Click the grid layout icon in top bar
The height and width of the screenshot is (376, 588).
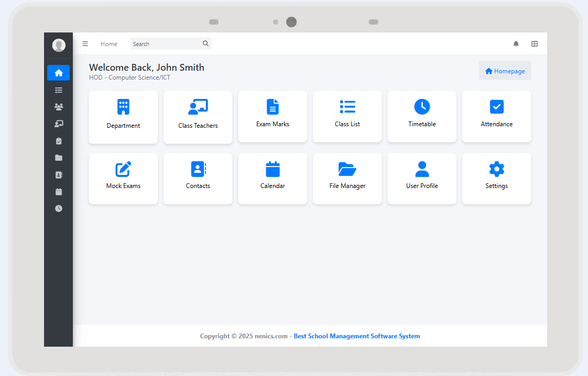coord(534,44)
